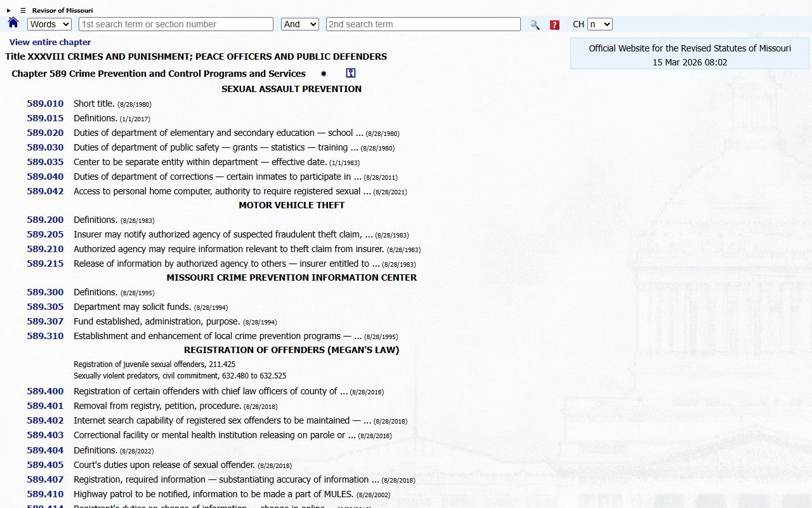Open the red question mark help icon

pyautogui.click(x=554, y=25)
